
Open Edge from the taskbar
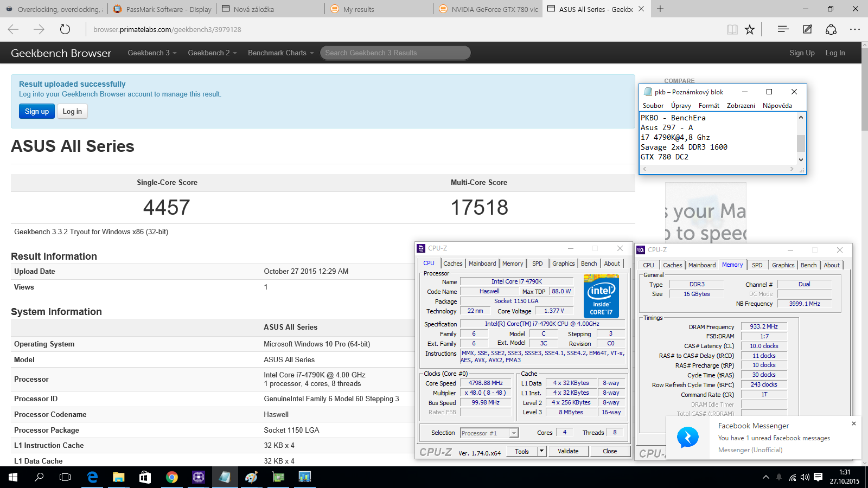(x=92, y=477)
